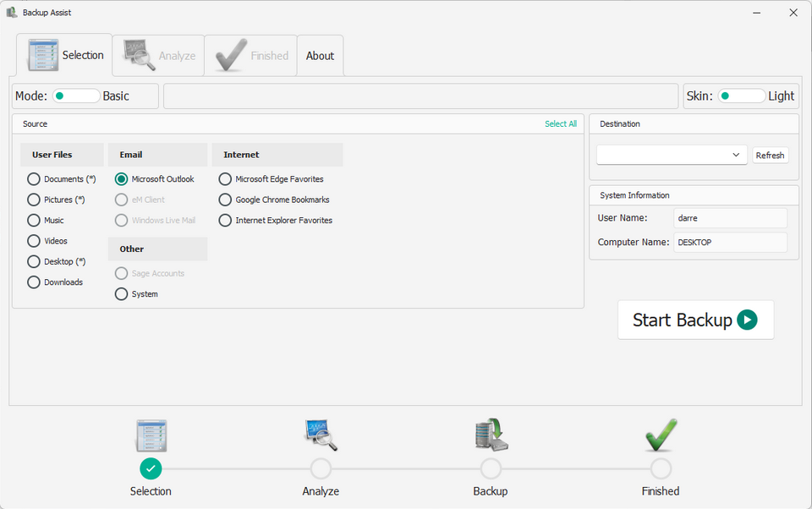Open the Destination drive dropdown
Viewport: 812px width, 509px height.
pos(672,155)
